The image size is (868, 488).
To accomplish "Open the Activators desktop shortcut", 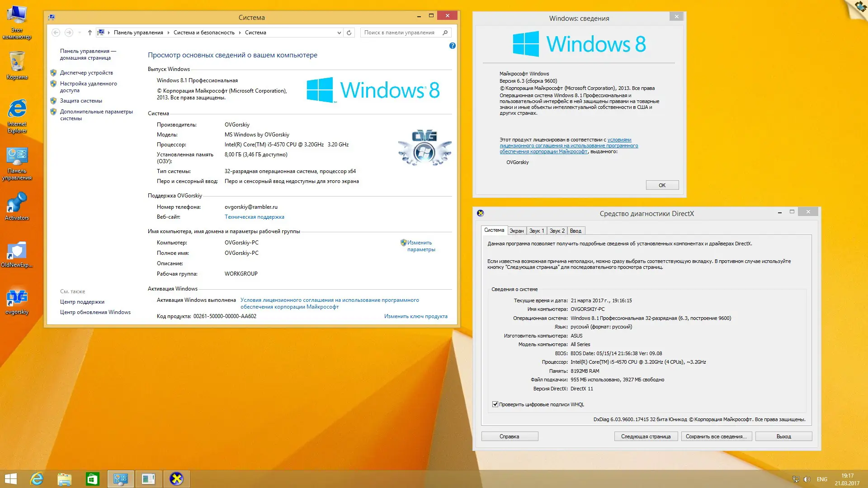I will pos(17,206).
